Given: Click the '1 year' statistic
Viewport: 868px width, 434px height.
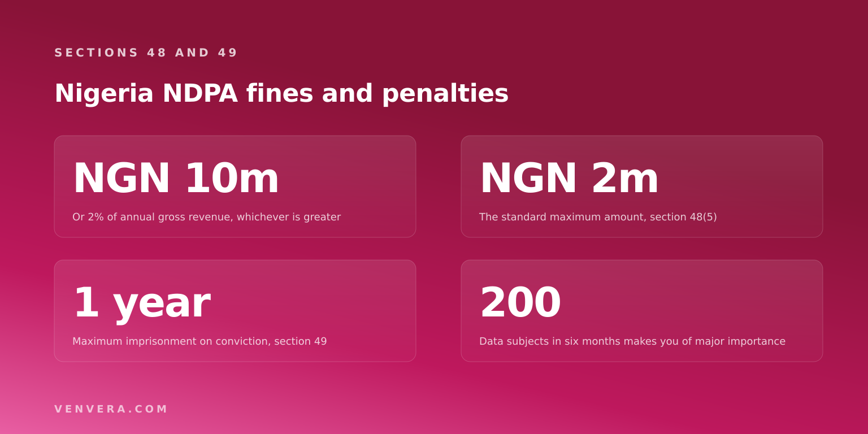Looking at the screenshot, I should [x=142, y=303].
